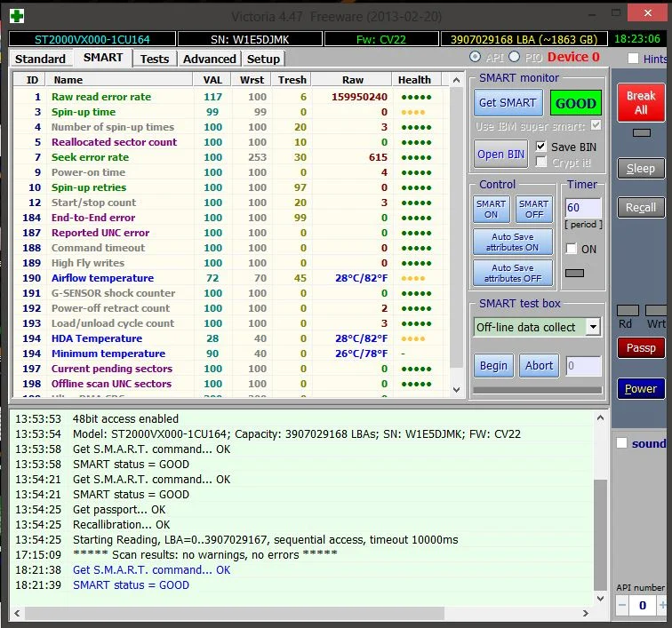
Task: Click the Get SMART button
Action: pos(507,102)
